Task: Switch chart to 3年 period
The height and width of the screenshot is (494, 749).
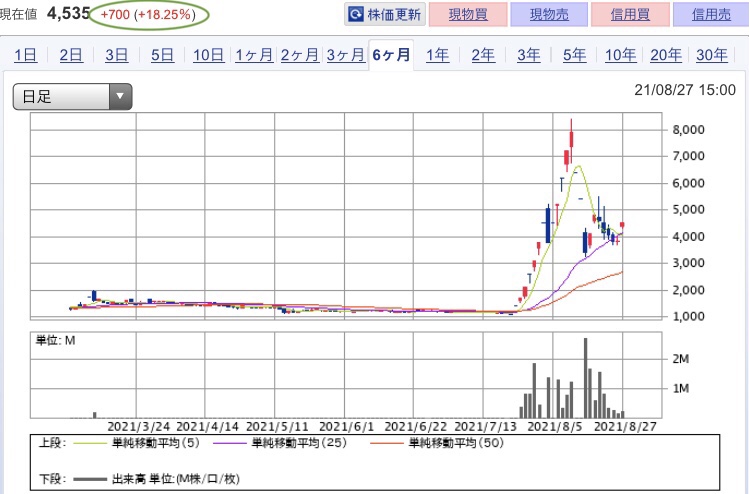Action: click(x=529, y=55)
